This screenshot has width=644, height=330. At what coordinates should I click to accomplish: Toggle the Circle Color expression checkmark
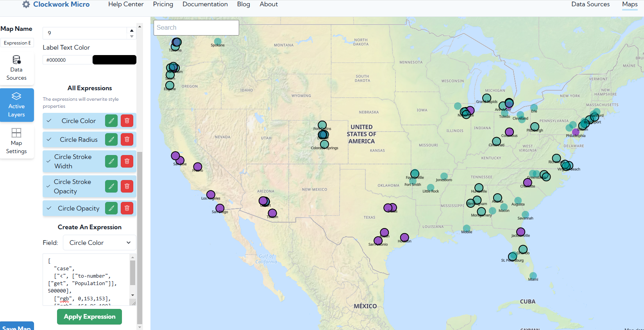[x=49, y=121]
